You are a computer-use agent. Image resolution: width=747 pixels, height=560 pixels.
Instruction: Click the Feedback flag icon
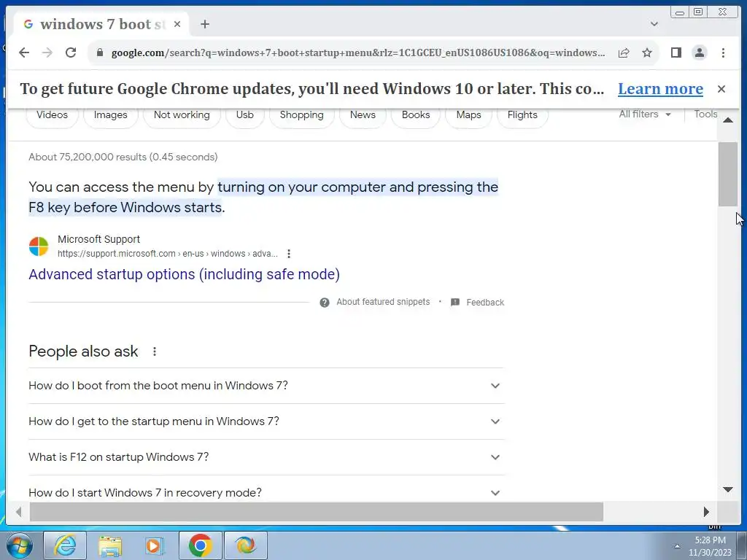pyautogui.click(x=455, y=303)
